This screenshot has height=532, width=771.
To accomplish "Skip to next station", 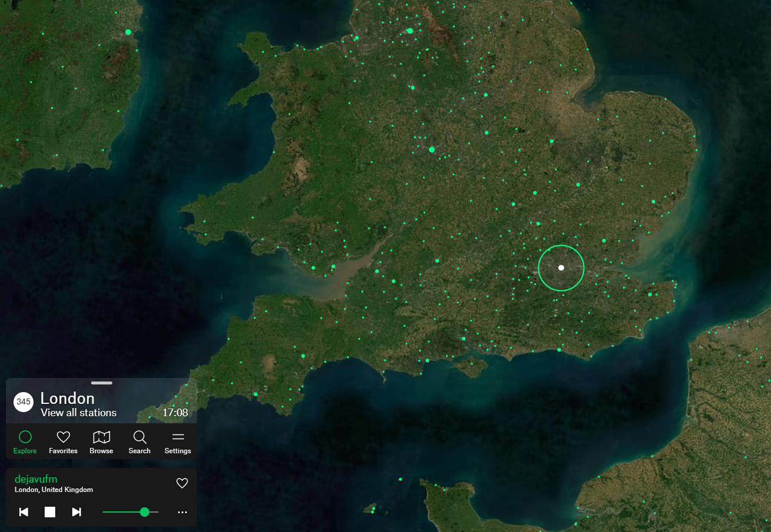I will click(76, 512).
